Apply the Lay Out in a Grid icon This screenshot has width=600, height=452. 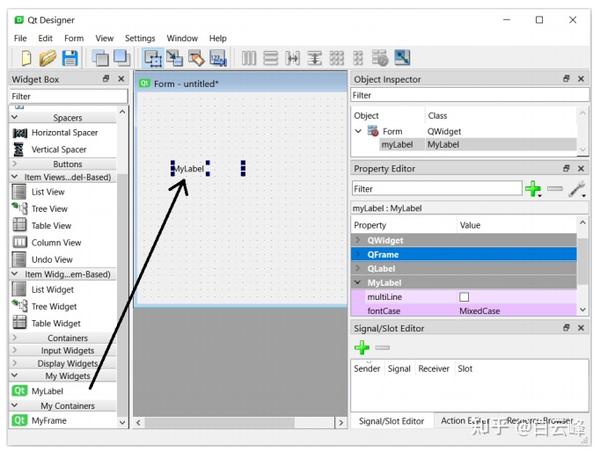[337, 58]
